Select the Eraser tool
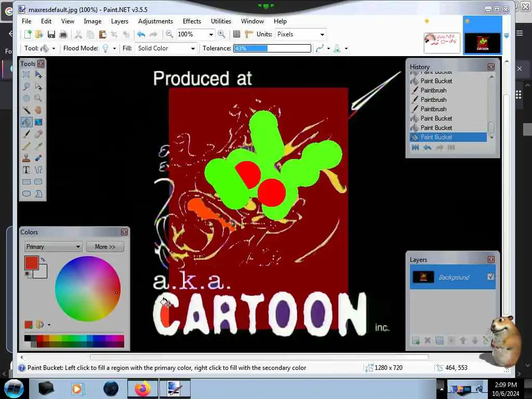The image size is (532, 399). (38, 134)
